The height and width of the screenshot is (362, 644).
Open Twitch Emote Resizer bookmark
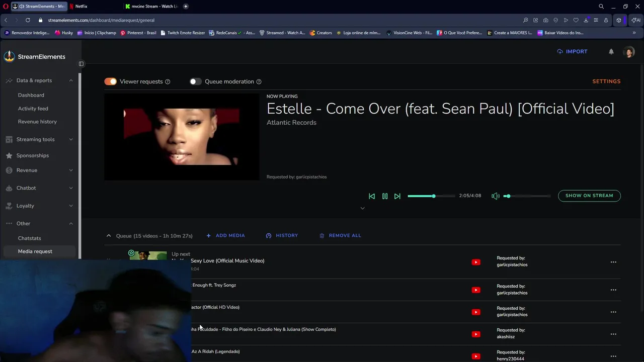(183, 33)
